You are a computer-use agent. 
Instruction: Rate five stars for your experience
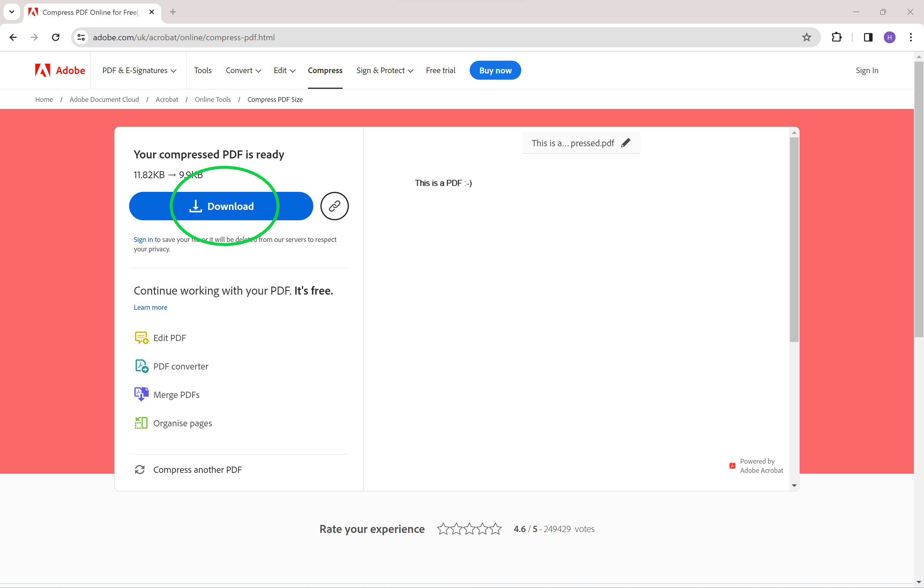[496, 528]
